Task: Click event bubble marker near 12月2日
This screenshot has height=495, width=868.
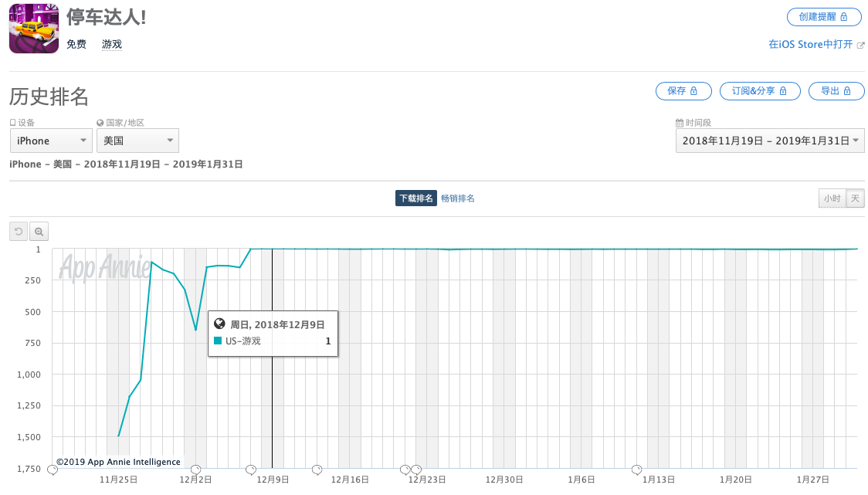Action: [195, 470]
